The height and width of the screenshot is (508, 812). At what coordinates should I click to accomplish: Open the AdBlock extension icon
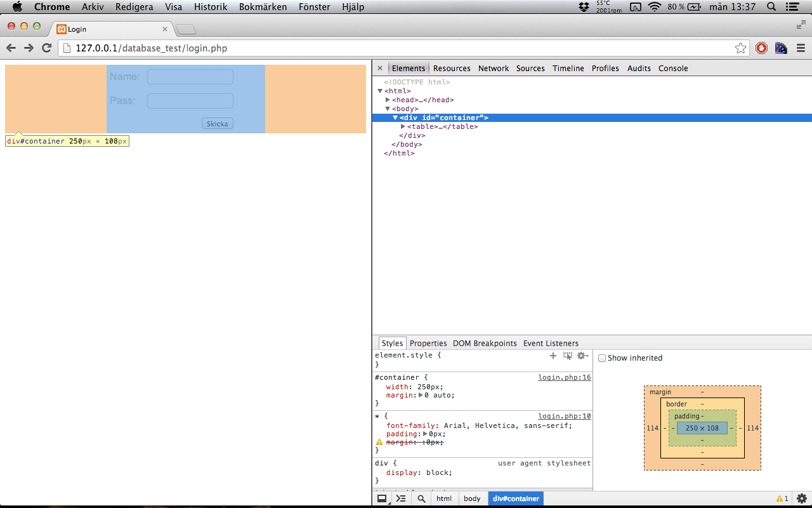[761, 48]
